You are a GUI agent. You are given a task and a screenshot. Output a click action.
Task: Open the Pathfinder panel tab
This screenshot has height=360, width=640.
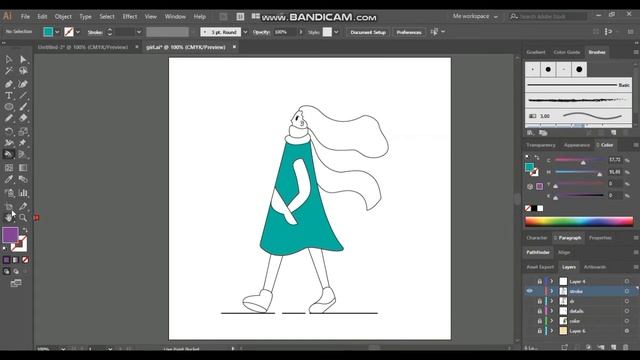pos(538,252)
